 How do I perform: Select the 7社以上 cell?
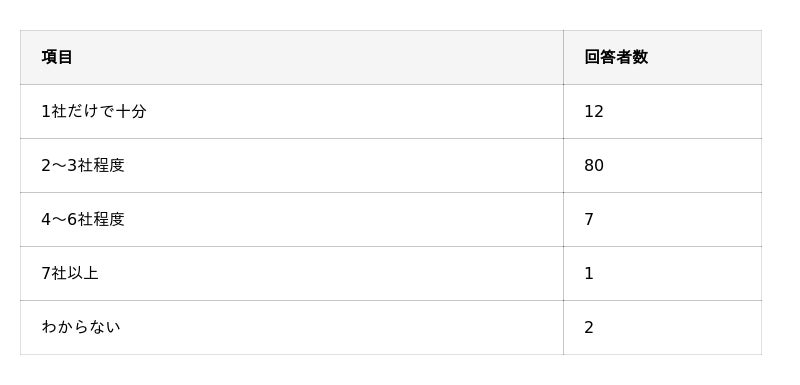tap(292, 273)
